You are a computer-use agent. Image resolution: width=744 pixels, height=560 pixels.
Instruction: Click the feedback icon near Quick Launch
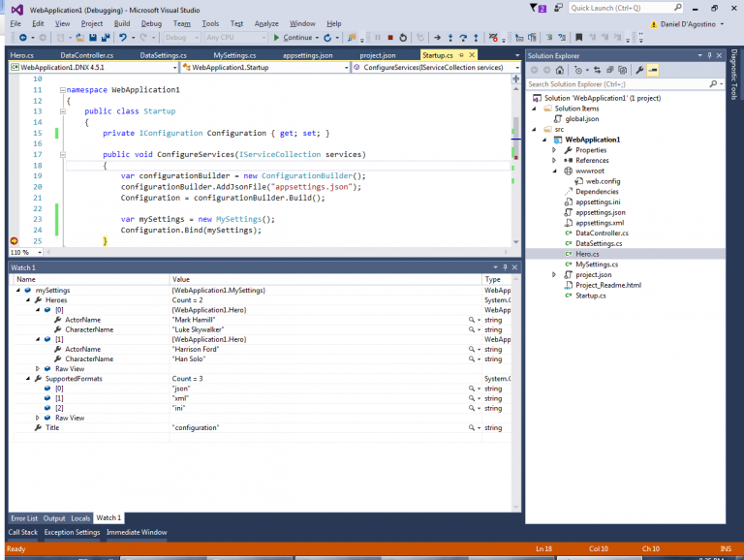pos(558,8)
